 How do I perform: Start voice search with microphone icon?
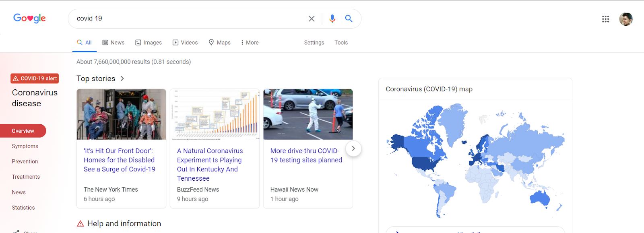(x=332, y=19)
